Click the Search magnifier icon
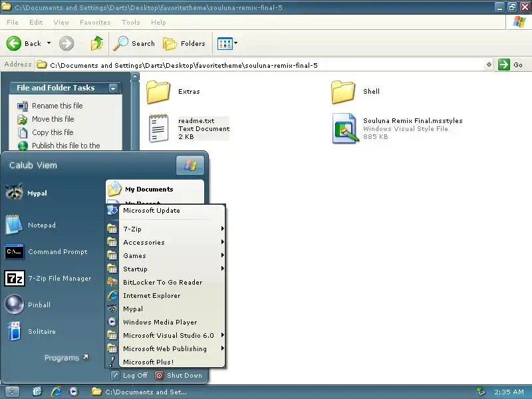The image size is (532, 399). (x=121, y=43)
